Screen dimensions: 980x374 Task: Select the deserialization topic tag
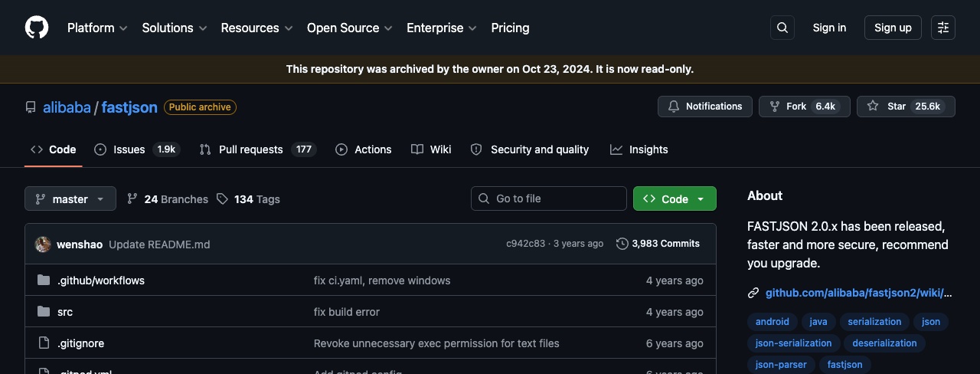coord(884,343)
